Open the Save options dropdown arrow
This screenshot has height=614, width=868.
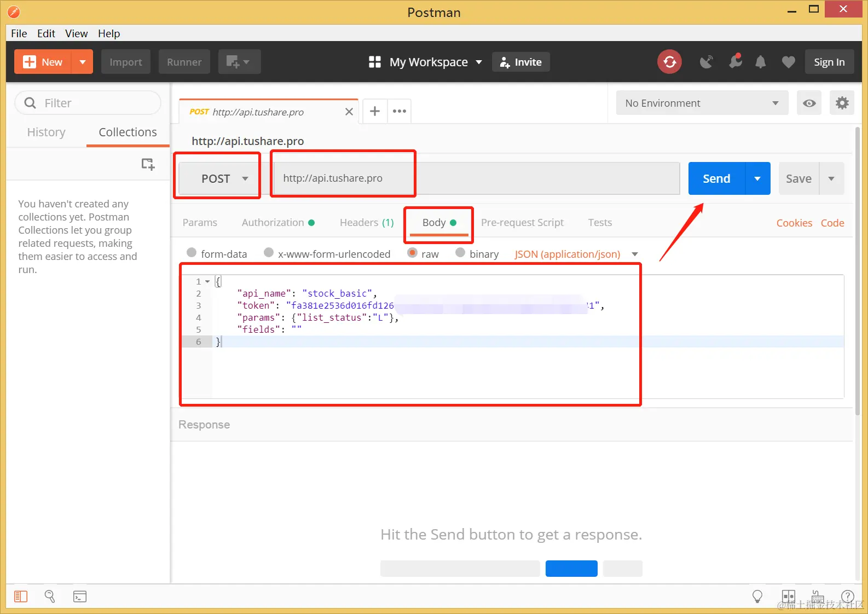point(831,178)
